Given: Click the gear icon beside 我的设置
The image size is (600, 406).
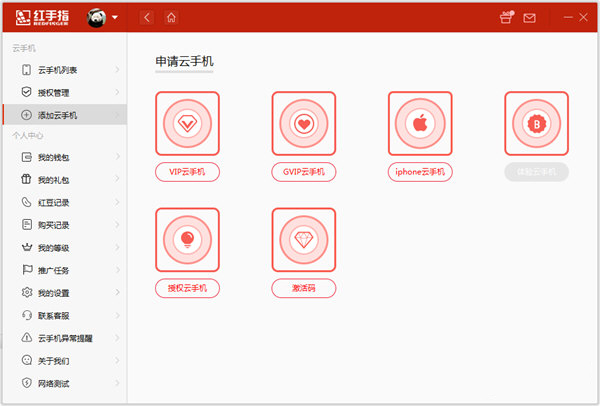Looking at the screenshot, I should click(x=26, y=292).
